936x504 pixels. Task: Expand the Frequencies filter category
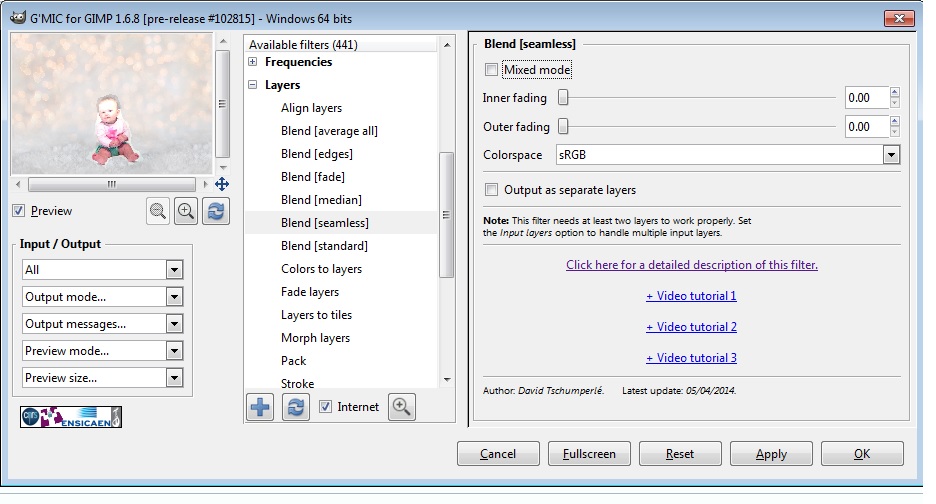coord(253,62)
